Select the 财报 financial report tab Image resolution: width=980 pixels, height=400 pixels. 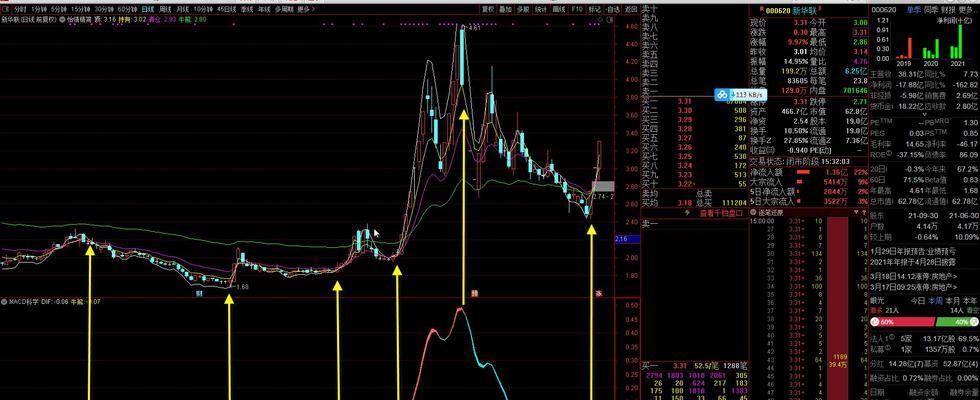(x=948, y=9)
